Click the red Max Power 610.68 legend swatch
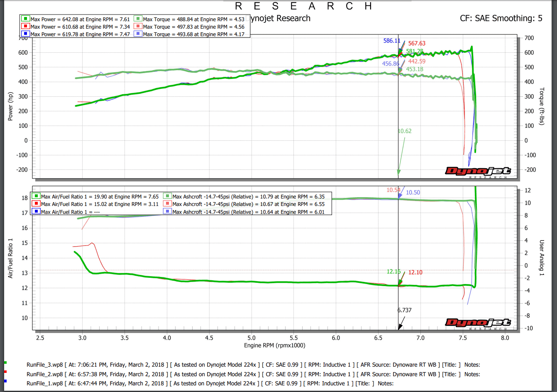This screenshot has width=557, height=392. coord(25,27)
